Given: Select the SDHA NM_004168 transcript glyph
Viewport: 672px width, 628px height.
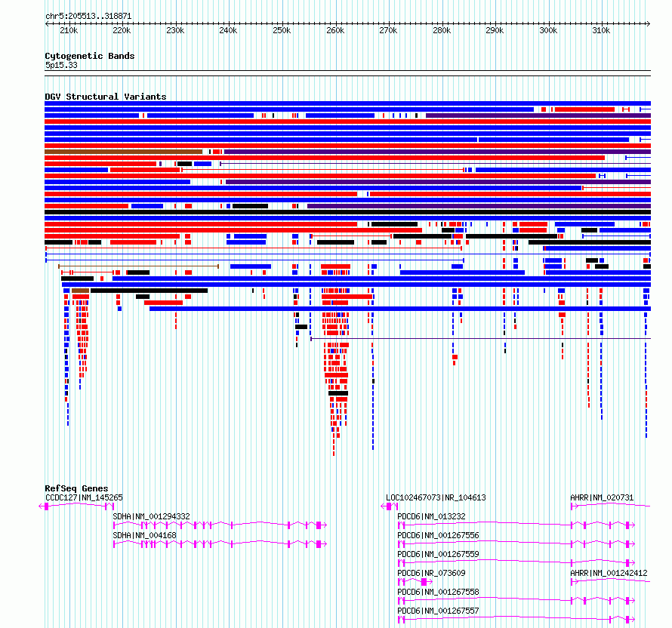Looking at the screenshot, I should pyautogui.click(x=220, y=544).
